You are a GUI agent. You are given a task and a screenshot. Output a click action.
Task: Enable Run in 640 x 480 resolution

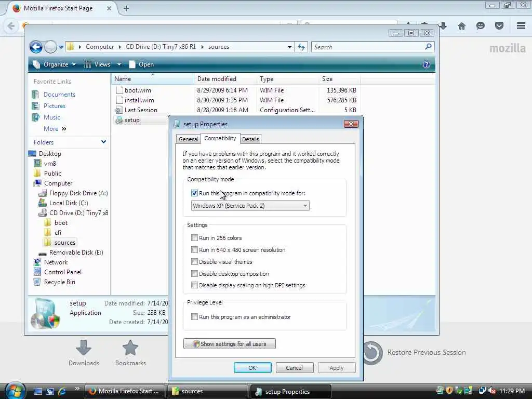tap(194, 250)
